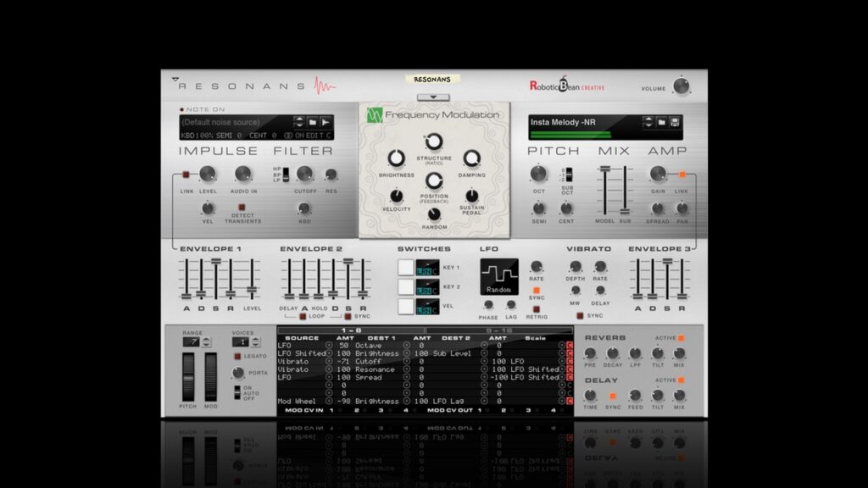Enable DETECT TRANSIENTS
Screen dimensions: 868x488
(242, 208)
